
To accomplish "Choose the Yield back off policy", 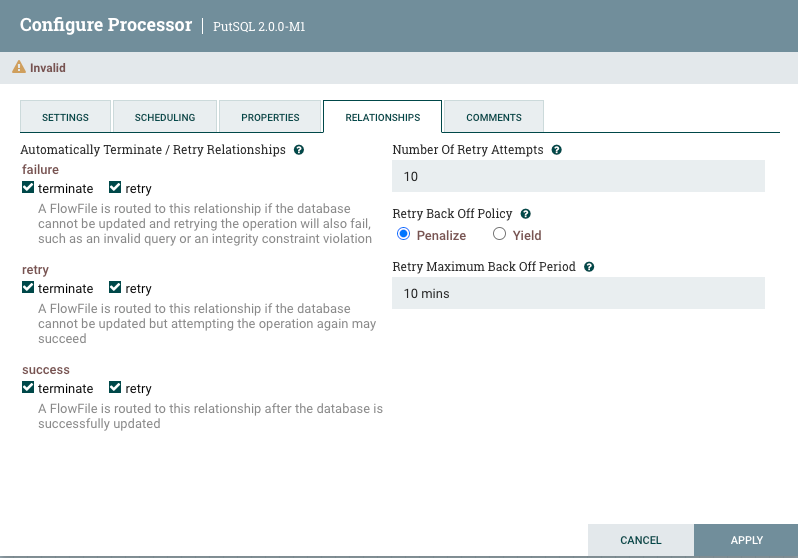I will pyautogui.click(x=500, y=235).
